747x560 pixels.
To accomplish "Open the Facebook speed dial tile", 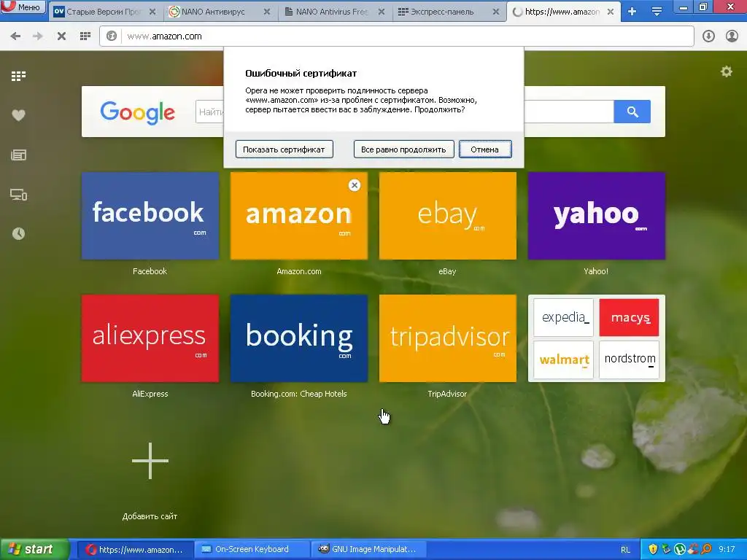I will click(150, 216).
